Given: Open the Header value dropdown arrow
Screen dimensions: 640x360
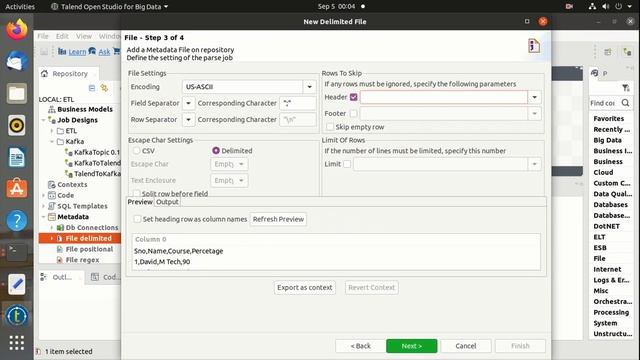Looking at the screenshot, I should click(534, 97).
